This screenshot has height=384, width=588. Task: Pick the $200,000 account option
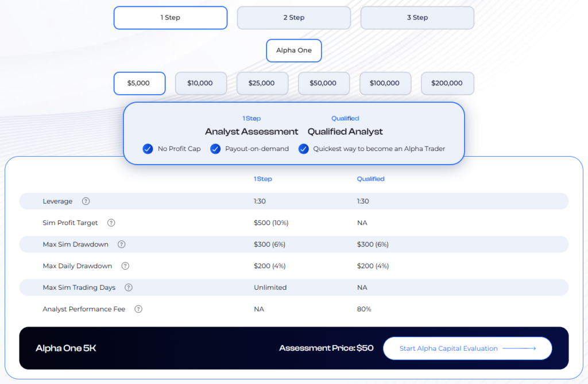(447, 83)
